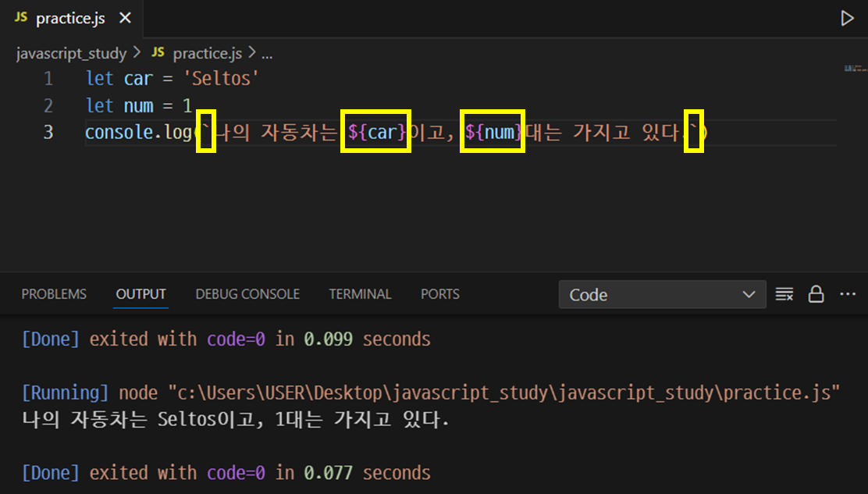The image size is (868, 494).
Task: Switch to the PORTS panel tab
Action: click(x=440, y=293)
